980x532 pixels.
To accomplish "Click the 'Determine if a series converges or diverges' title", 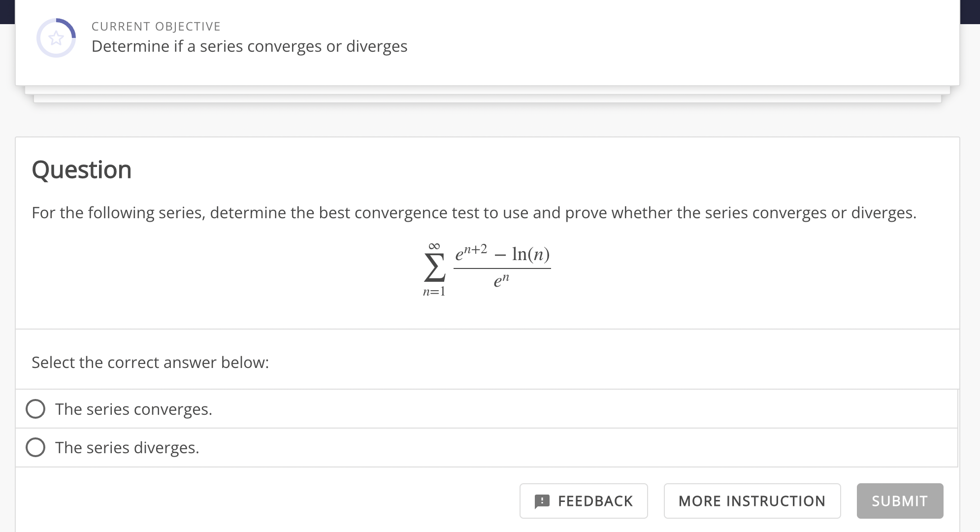I will click(x=249, y=46).
